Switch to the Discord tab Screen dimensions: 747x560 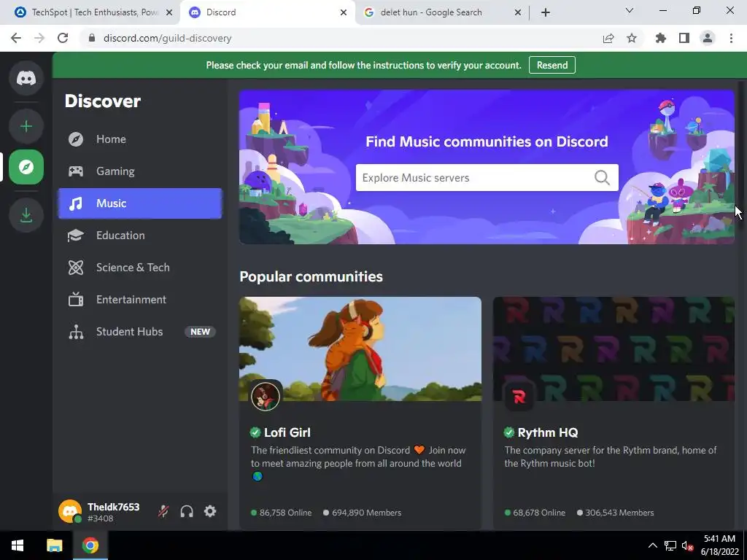tap(267, 12)
